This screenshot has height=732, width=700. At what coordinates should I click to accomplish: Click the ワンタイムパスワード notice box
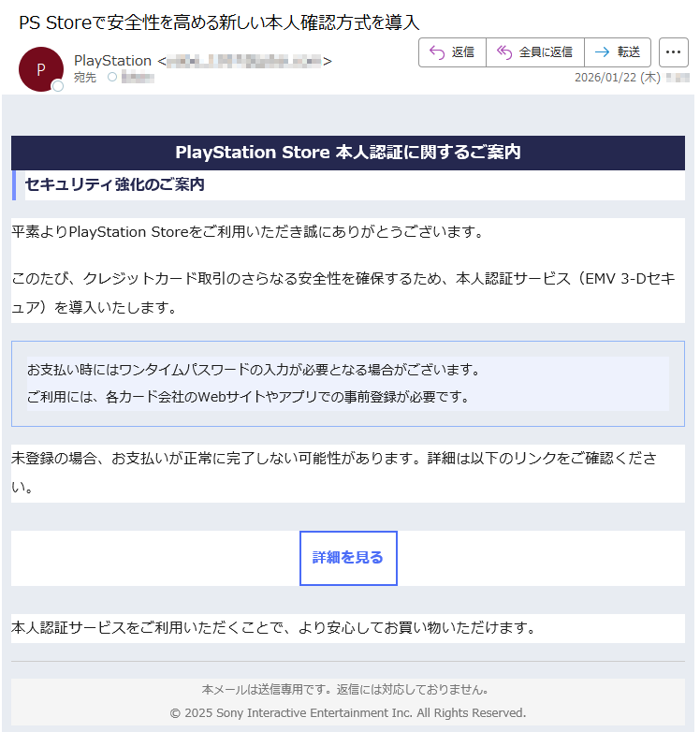[348, 383]
